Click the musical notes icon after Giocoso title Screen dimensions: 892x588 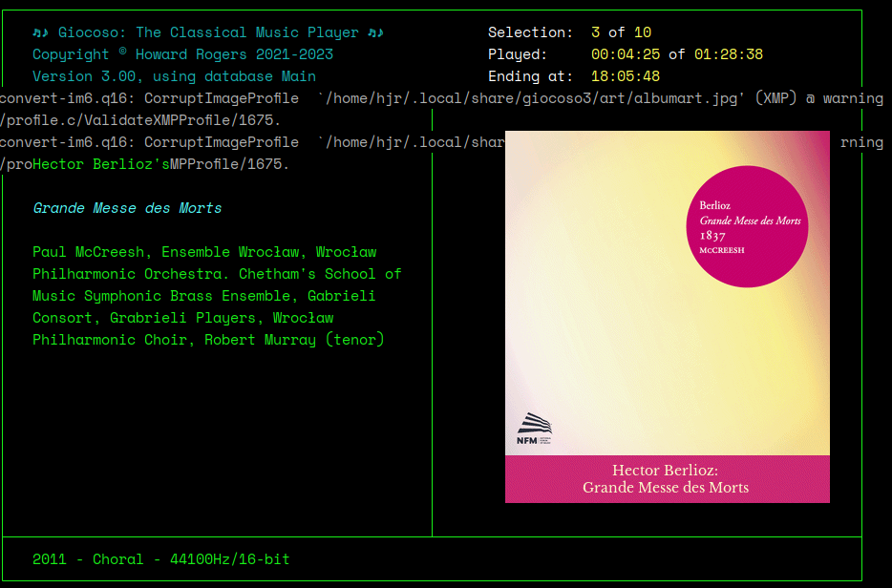click(374, 31)
